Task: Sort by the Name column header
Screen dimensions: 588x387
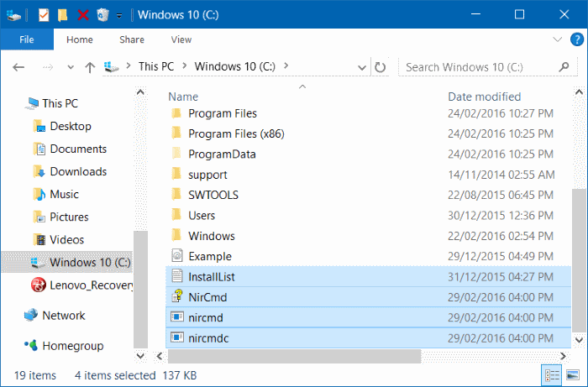Action: click(183, 97)
